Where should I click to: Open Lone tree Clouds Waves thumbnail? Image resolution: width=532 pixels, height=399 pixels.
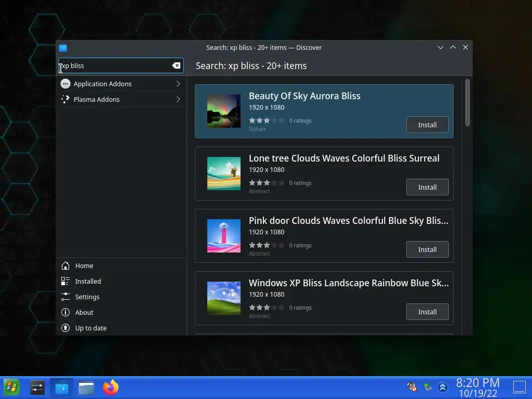224,174
